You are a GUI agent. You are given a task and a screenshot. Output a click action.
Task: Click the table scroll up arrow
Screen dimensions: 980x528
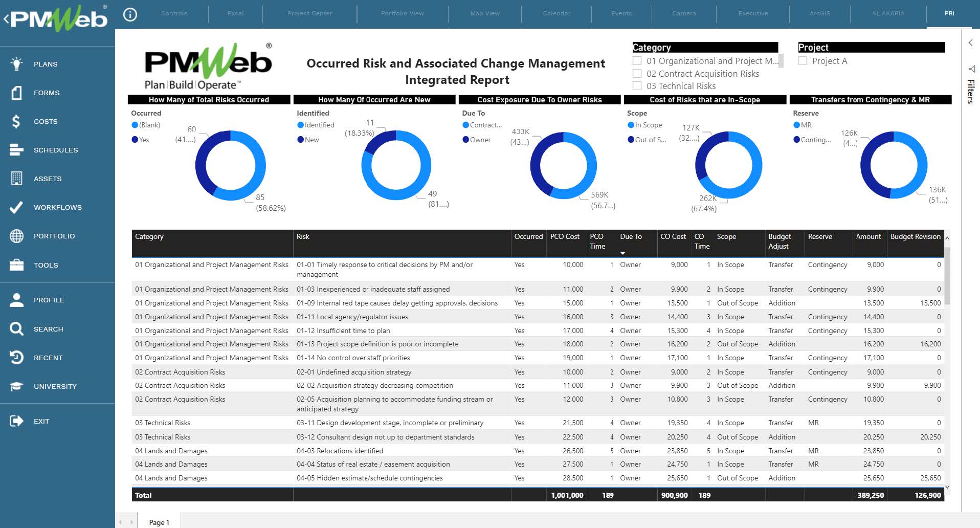pos(947,238)
